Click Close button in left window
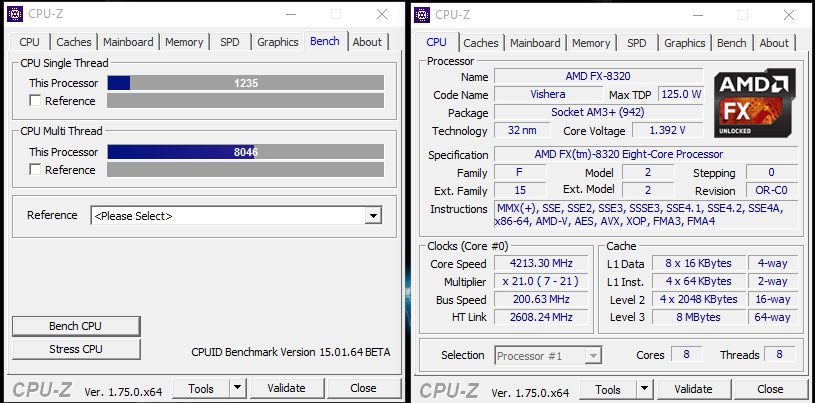The height and width of the screenshot is (403, 815). click(x=363, y=388)
